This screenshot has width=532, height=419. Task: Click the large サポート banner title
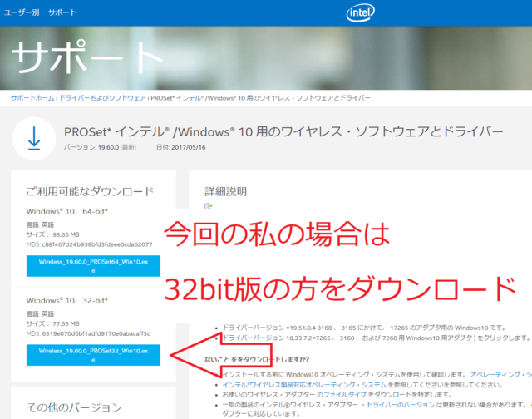pyautogui.click(x=87, y=57)
